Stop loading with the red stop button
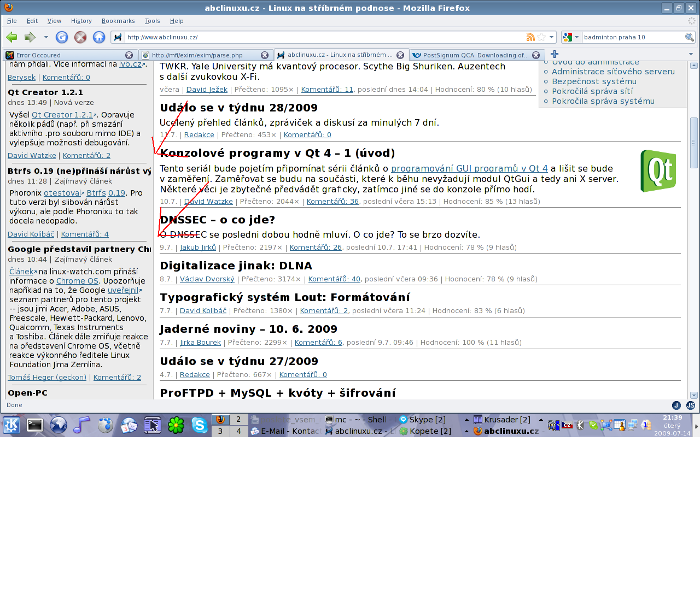Image resolution: width=700 pixels, height=612 pixels. point(80,37)
